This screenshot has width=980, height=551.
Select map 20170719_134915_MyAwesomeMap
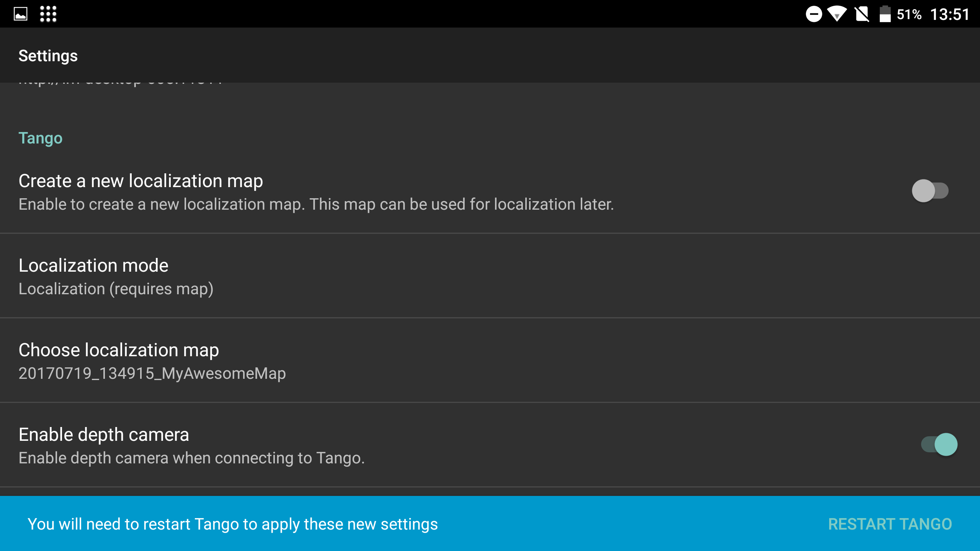coord(152,373)
